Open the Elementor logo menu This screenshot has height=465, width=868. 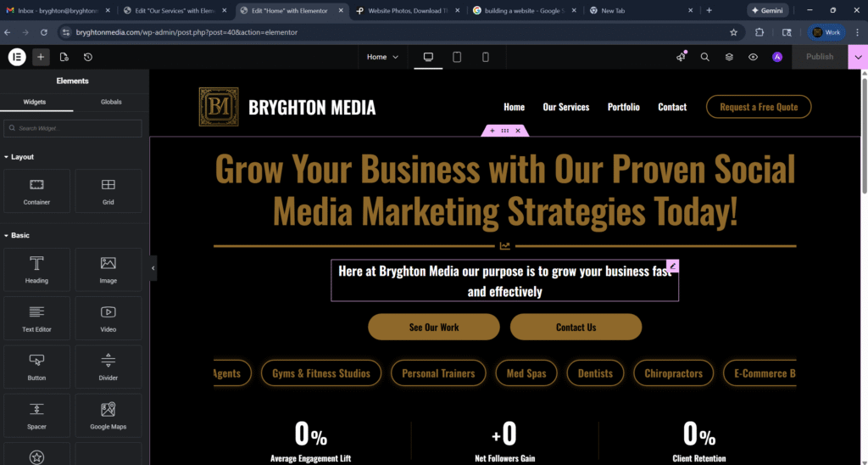pyautogui.click(x=17, y=57)
